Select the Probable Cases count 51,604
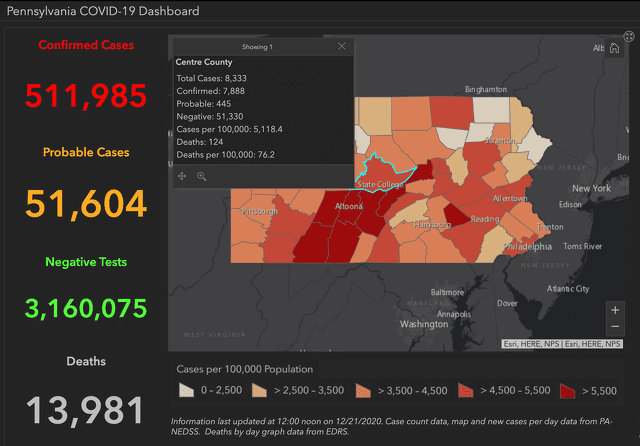The image size is (640, 446). pyautogui.click(x=86, y=203)
